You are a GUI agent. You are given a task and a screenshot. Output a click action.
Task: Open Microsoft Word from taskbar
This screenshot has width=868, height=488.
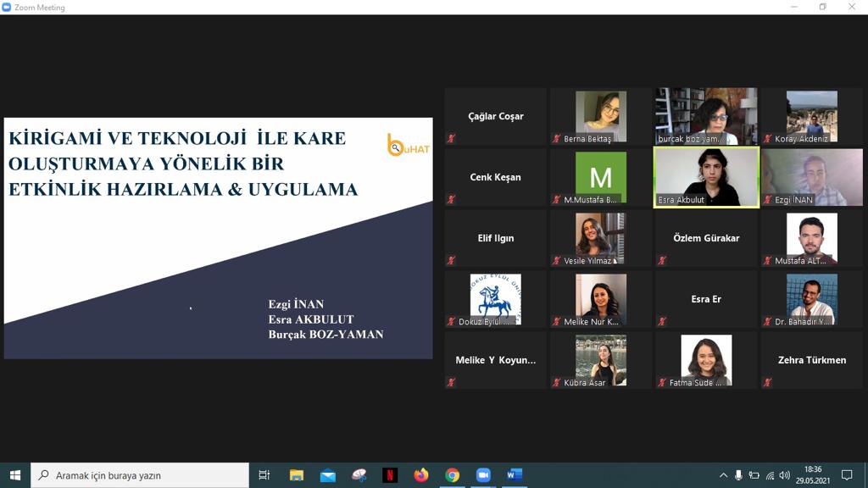[x=515, y=475]
